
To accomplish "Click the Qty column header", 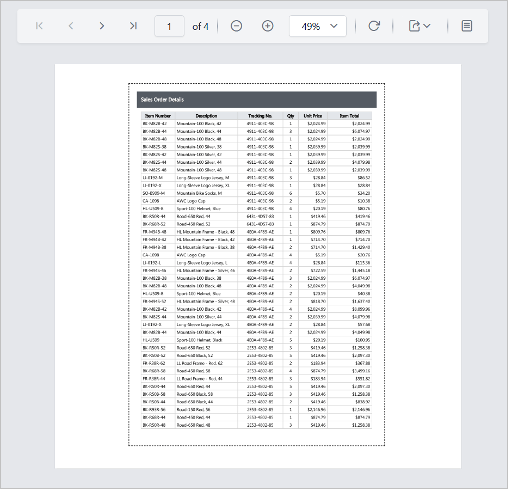I will click(290, 116).
